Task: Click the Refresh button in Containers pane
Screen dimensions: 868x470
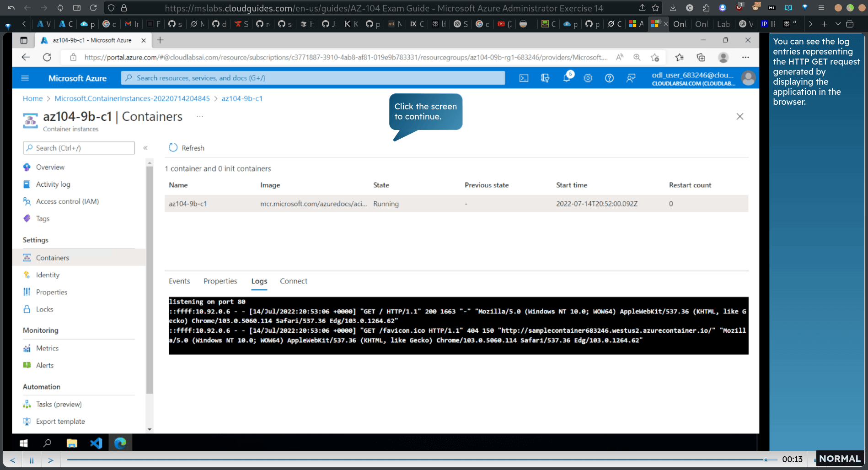Action: tap(187, 148)
